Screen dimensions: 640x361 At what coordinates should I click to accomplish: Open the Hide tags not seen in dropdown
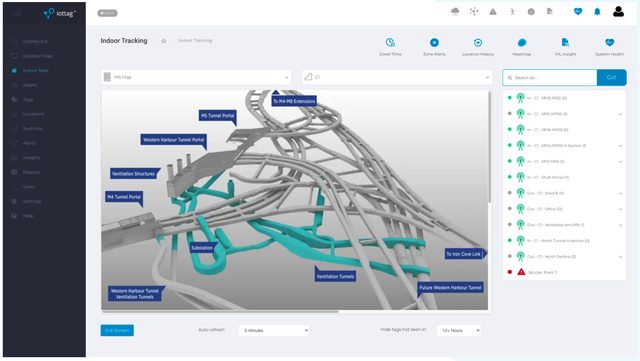(x=459, y=330)
